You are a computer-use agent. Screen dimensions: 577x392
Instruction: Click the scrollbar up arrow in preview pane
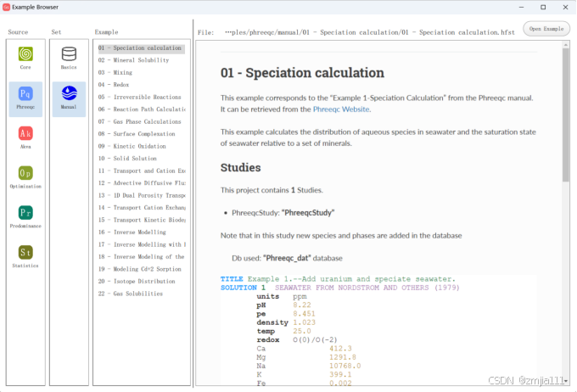566,45
